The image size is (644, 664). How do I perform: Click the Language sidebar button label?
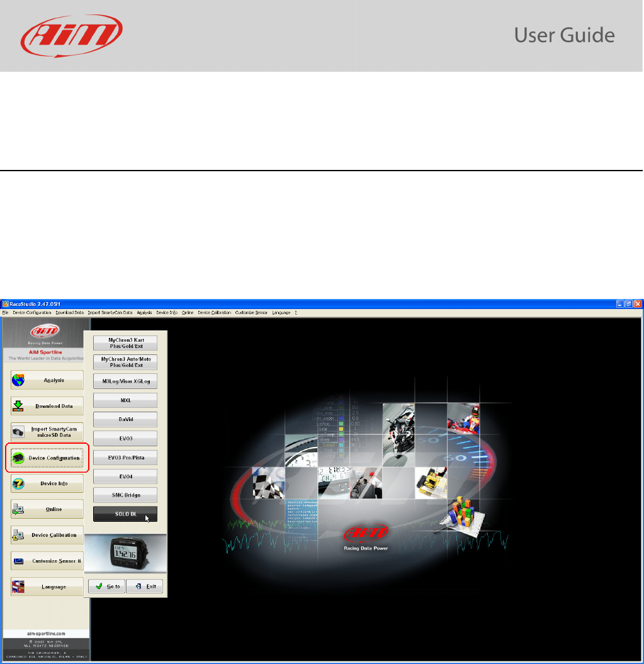click(54, 587)
